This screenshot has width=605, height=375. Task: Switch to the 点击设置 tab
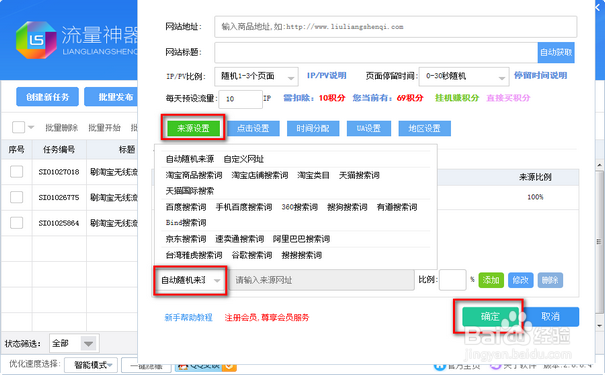(x=253, y=128)
